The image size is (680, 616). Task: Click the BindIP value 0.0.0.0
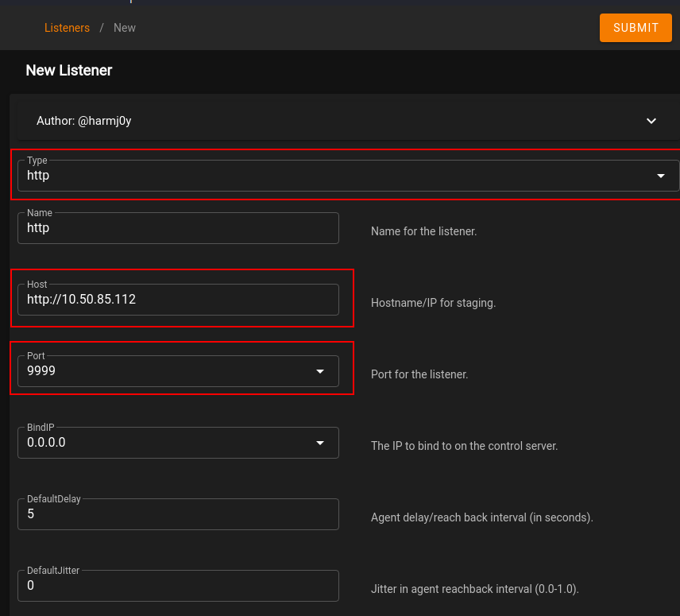point(46,443)
